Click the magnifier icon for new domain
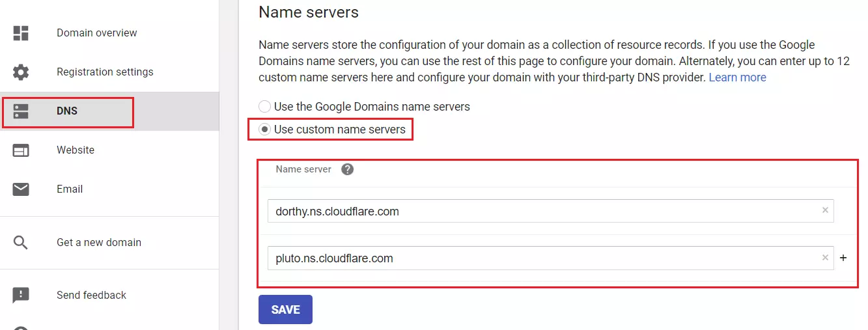 (x=21, y=243)
